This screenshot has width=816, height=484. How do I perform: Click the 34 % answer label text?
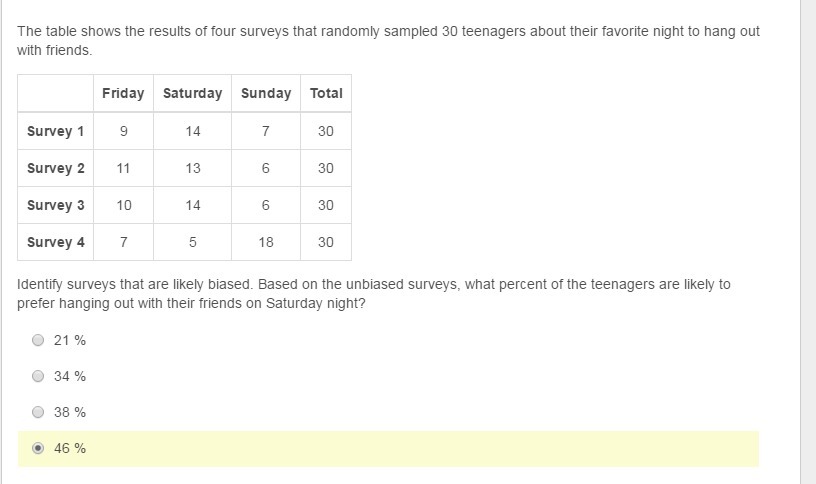(x=70, y=376)
